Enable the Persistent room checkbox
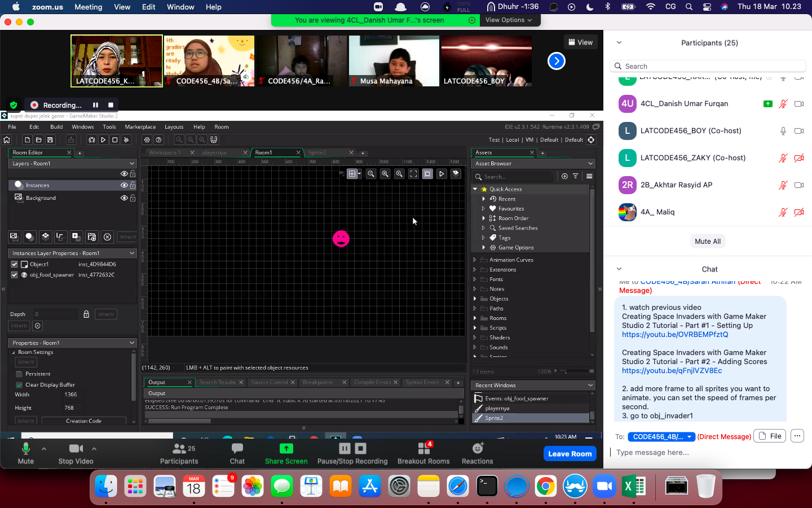This screenshot has width=812, height=508. 19,374
